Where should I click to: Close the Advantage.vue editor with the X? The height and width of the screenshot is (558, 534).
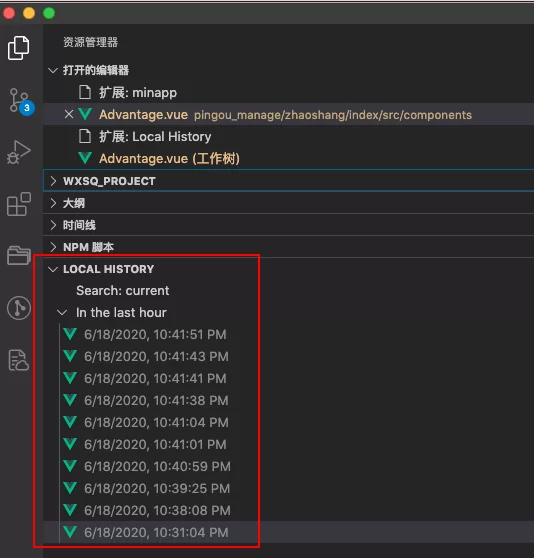pyautogui.click(x=69, y=114)
